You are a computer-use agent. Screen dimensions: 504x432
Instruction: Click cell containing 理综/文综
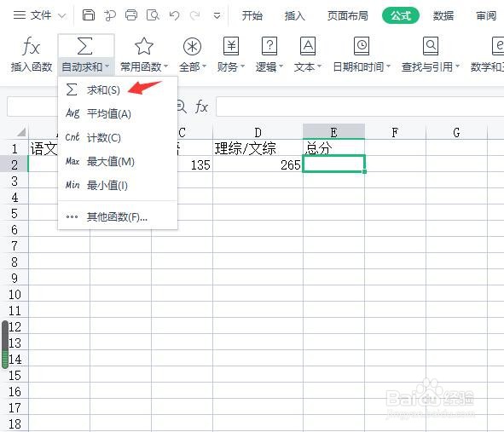click(x=258, y=148)
